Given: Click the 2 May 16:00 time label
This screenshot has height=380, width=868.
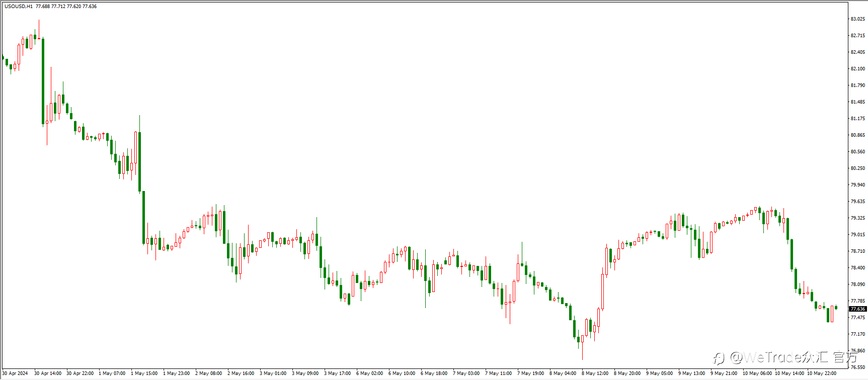Looking at the screenshot, I should (241, 373).
